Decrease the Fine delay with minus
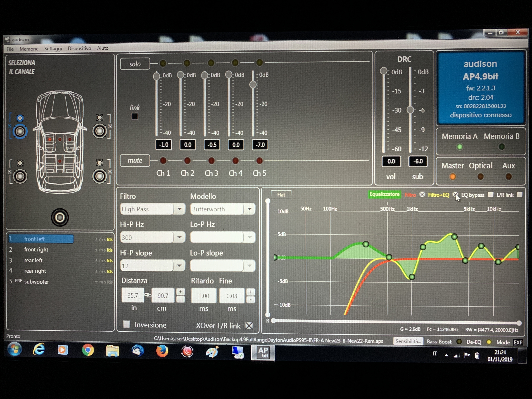Screen dimensions: 532x399 pos(250,299)
